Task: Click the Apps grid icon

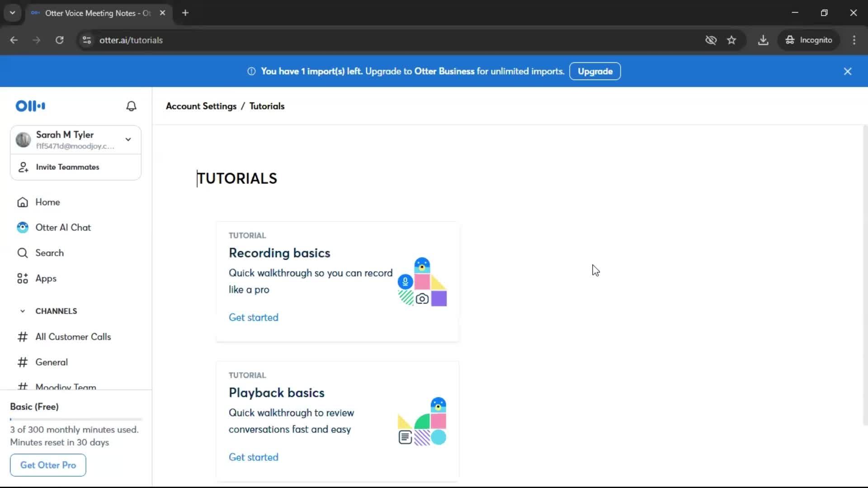Action: [23, 278]
